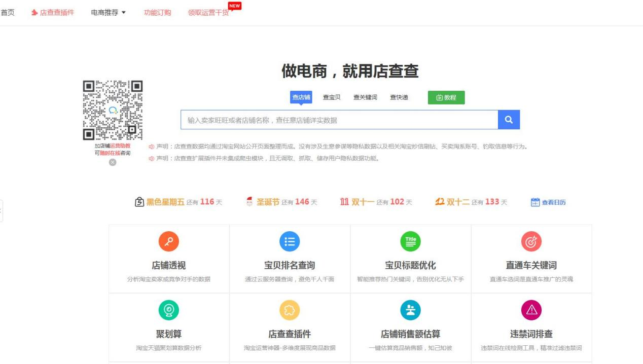The width and height of the screenshot is (643, 364).
Task: Click the 店铺销售额估算 teal icon
Action: pyautogui.click(x=410, y=310)
